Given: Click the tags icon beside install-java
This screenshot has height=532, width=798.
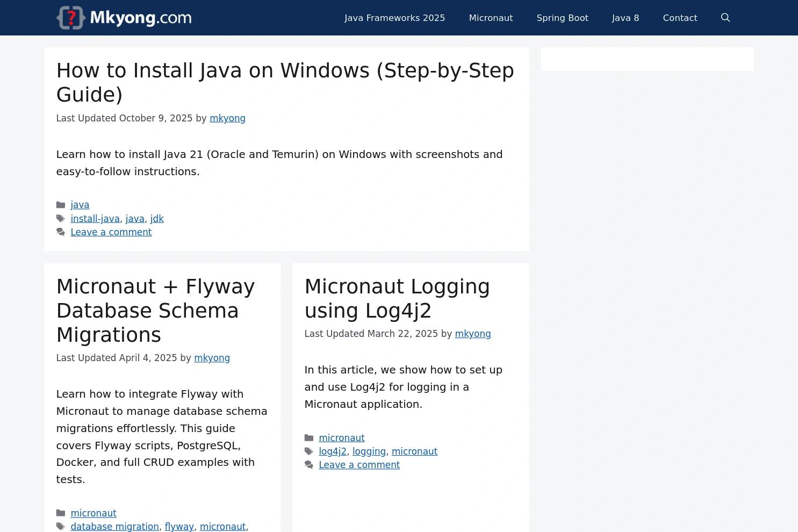Looking at the screenshot, I should coord(61,219).
